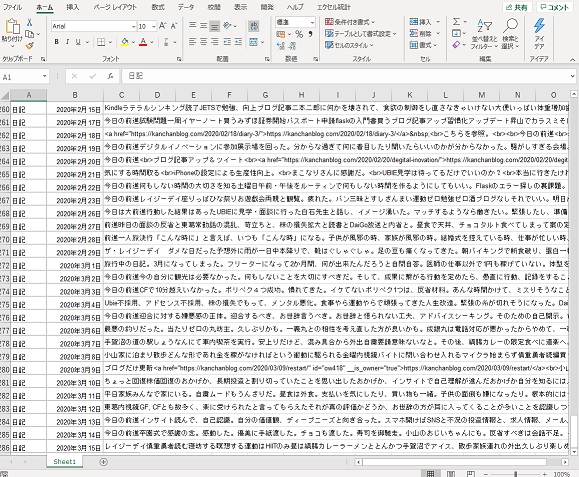The height and width of the screenshot is (477, 579).
Task: Open the Arial font name dropdown
Action: click(133, 26)
